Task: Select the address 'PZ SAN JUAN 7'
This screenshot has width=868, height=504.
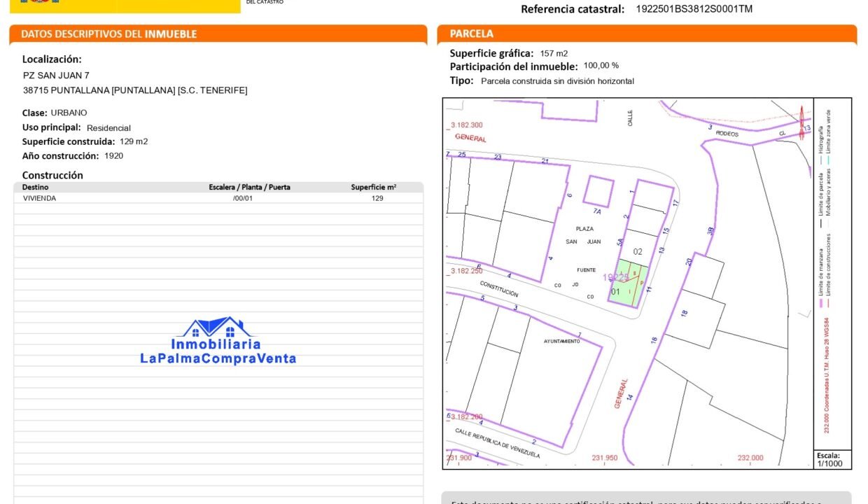Action: click(56, 75)
